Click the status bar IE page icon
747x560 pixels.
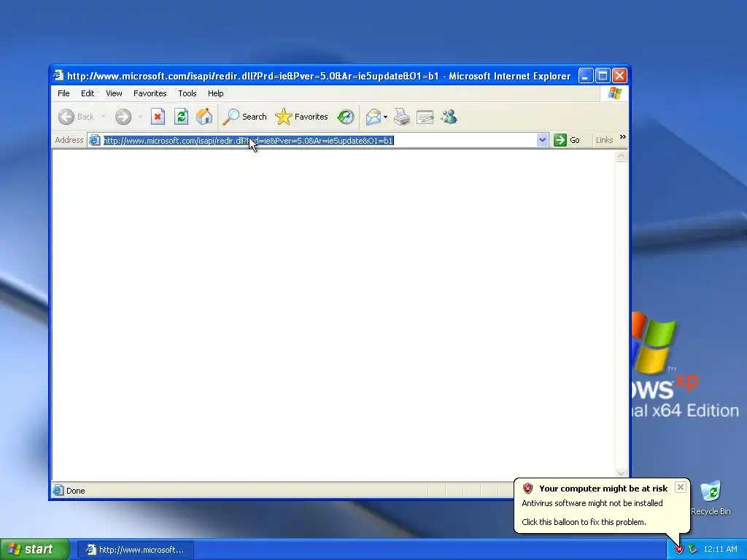tap(58, 490)
